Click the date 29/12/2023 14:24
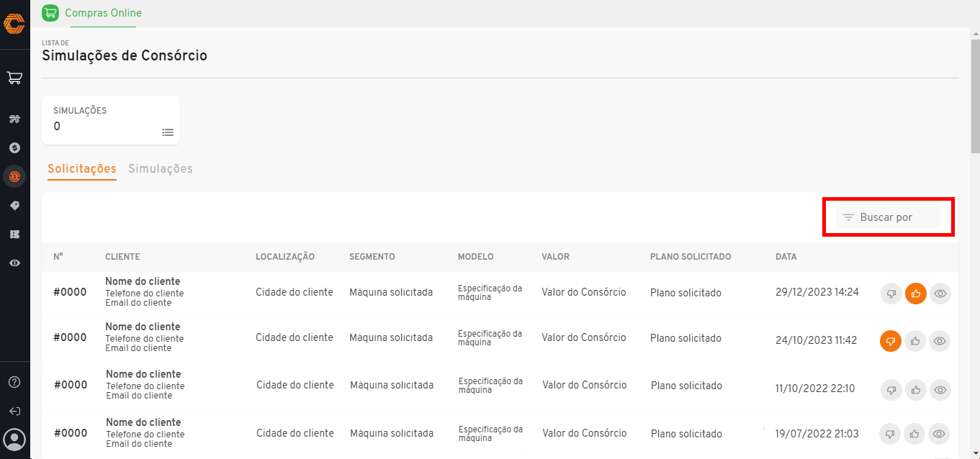This screenshot has width=980, height=459. [817, 292]
